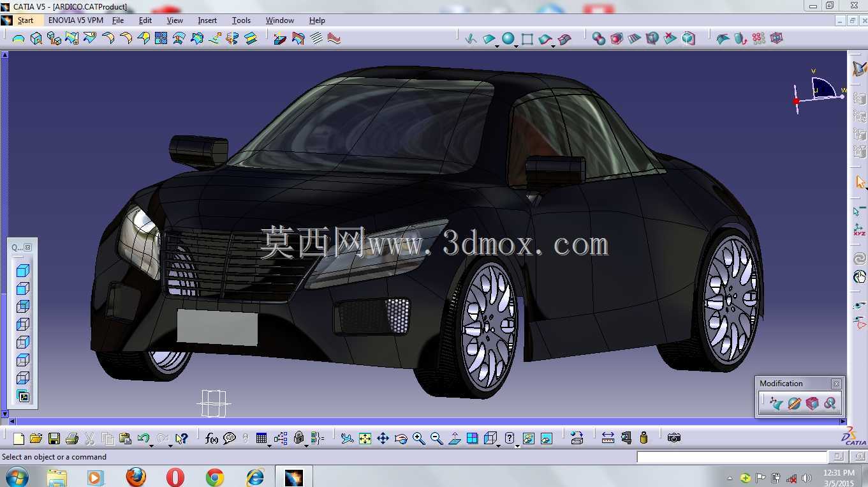The image size is (868, 487).
Task: Toggle Fly Mode airplane icon
Action: click(x=346, y=438)
